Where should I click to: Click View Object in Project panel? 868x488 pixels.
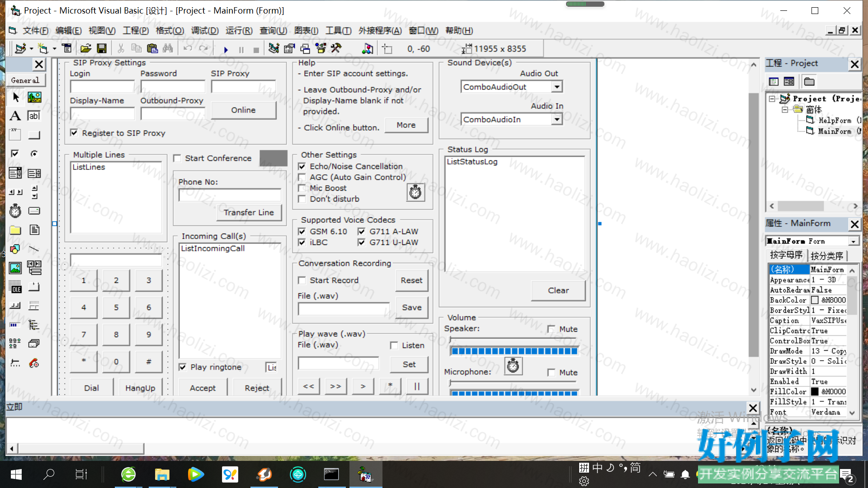(789, 81)
